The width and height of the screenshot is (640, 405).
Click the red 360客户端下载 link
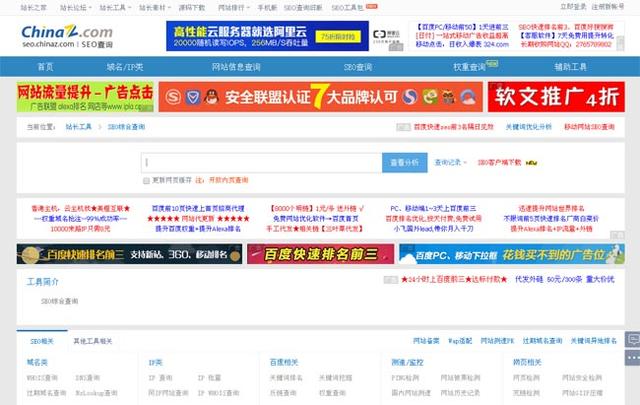[499, 162]
